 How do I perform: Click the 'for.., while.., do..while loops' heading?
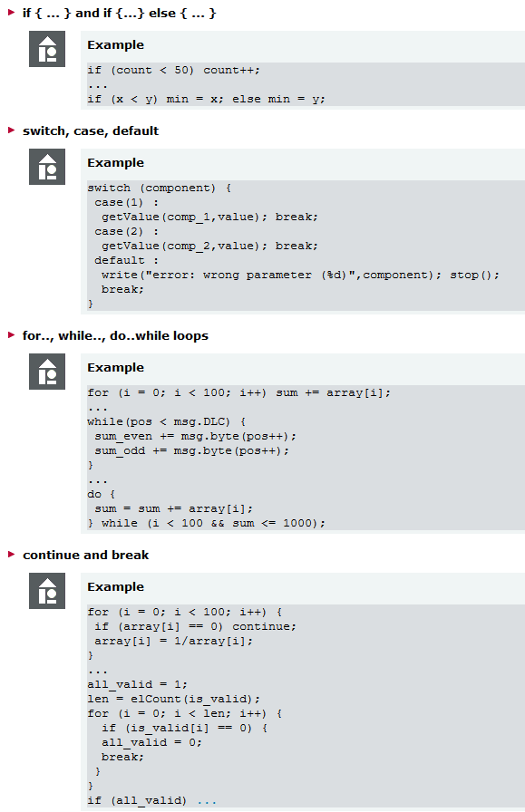(115, 335)
